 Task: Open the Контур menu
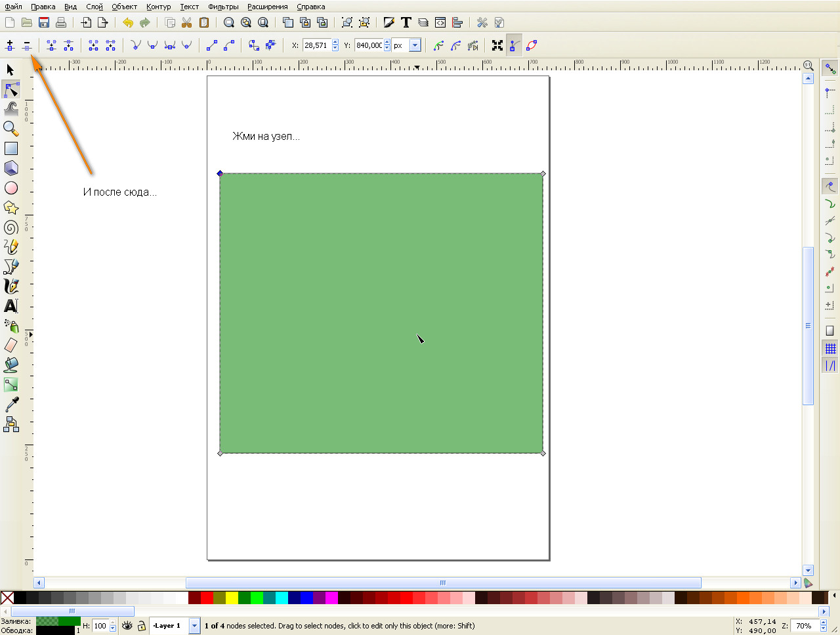(x=159, y=7)
